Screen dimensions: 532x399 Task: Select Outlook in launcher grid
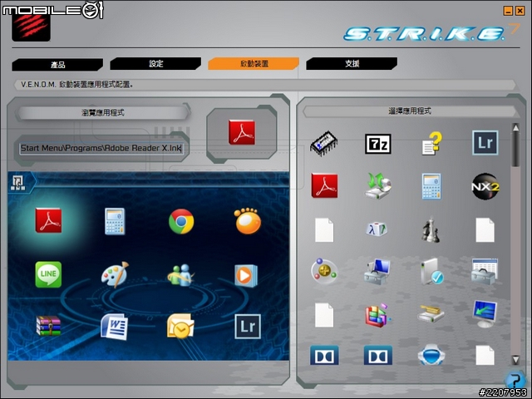pos(180,326)
